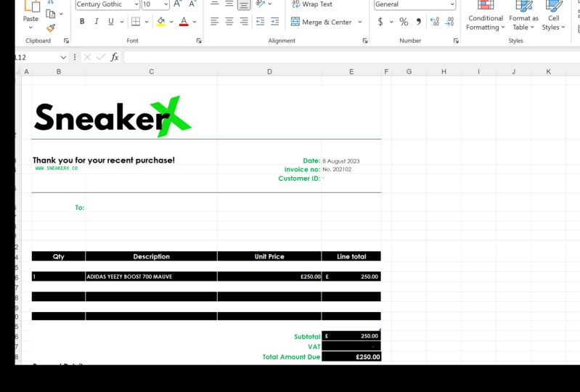Apply cell Borders icon
The image size is (580, 392).
136,22
